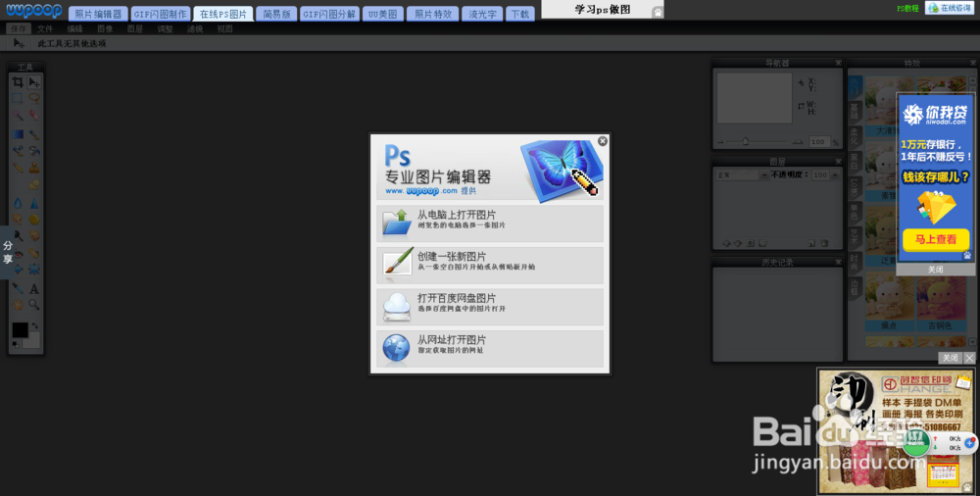Click the 在线咨询 button
Viewport: 980px width, 496px height.
[x=949, y=8]
